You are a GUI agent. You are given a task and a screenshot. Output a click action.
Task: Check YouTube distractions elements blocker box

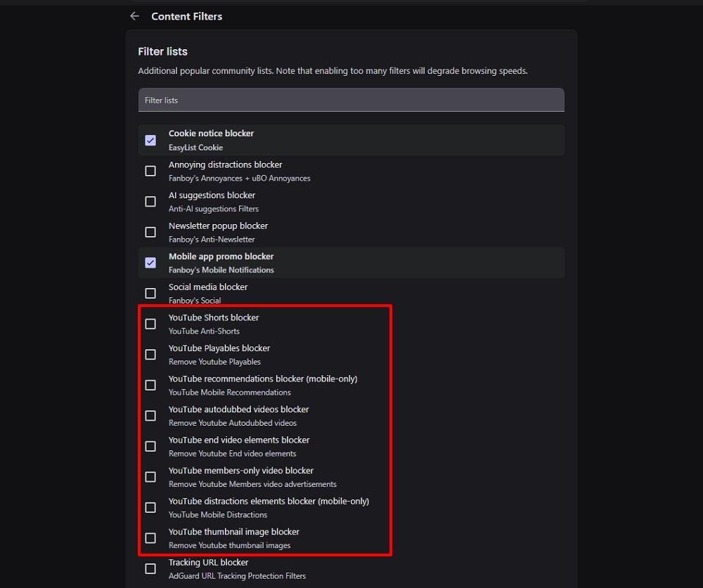pos(150,507)
